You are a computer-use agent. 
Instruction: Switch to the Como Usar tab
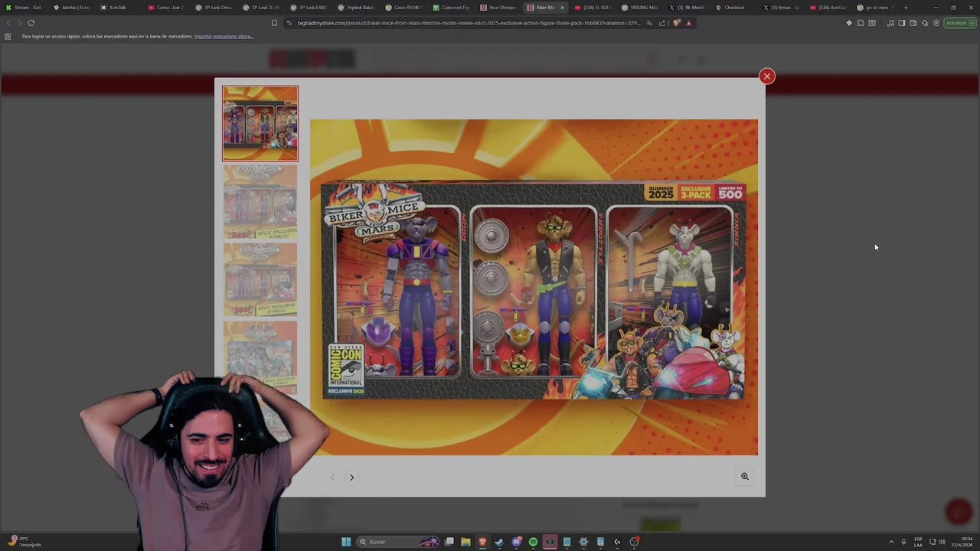tap(168, 8)
